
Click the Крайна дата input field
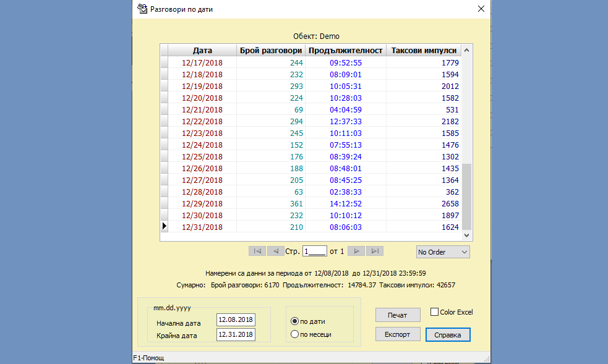tap(236, 334)
